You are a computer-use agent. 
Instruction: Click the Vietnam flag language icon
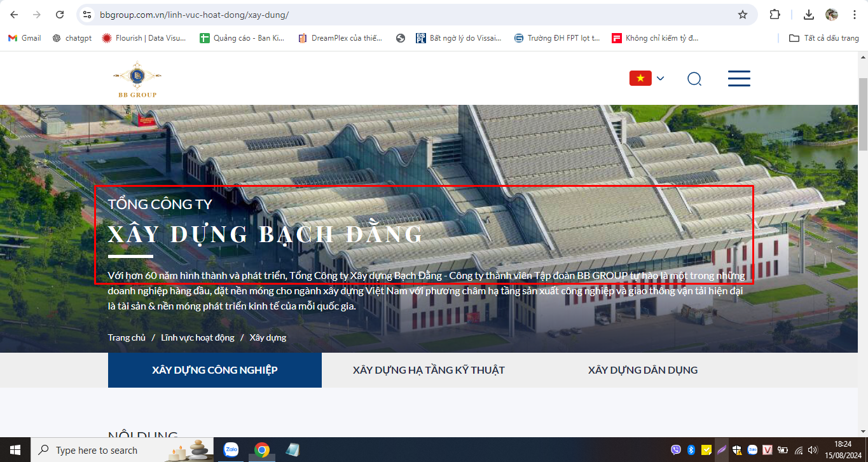pos(640,78)
